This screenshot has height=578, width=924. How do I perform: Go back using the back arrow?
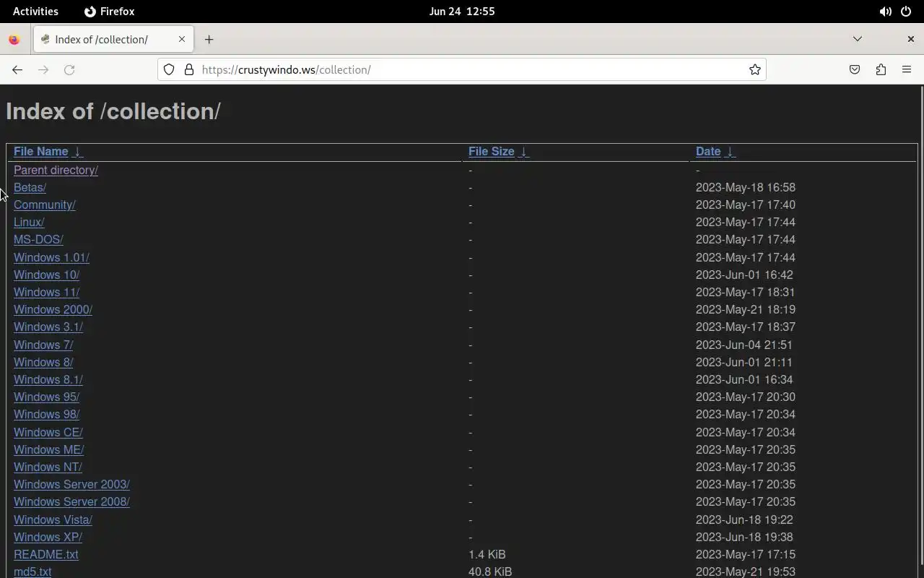pyautogui.click(x=17, y=69)
